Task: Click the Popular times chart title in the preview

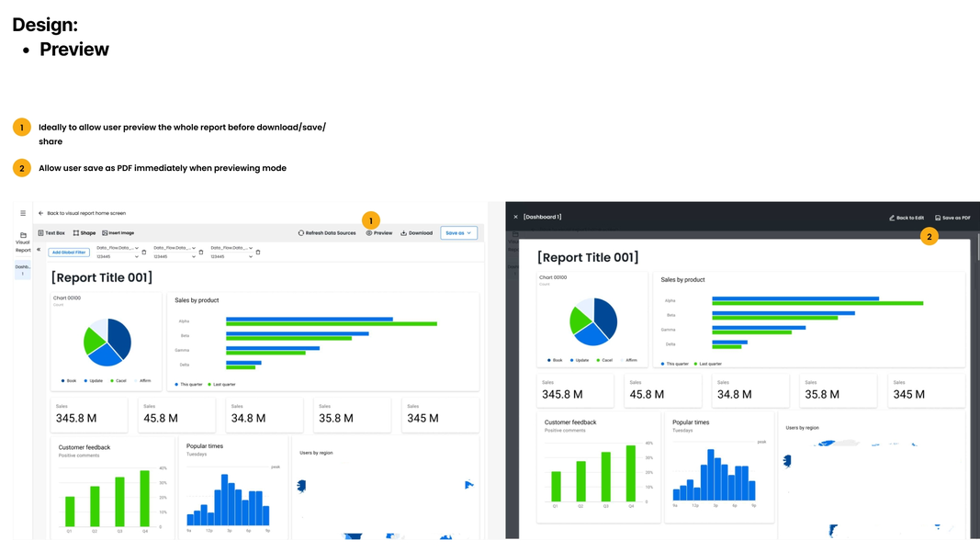Action: pos(691,422)
